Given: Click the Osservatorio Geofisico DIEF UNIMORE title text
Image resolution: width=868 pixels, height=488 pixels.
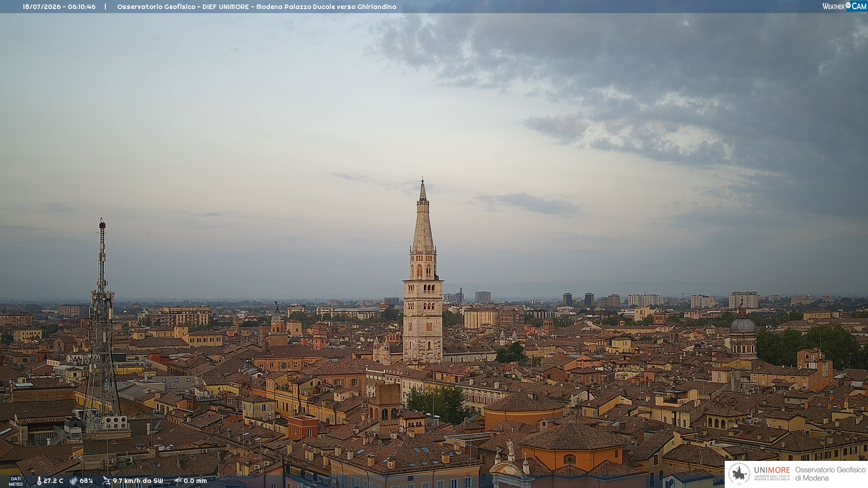Looking at the screenshot, I should coord(257,7).
